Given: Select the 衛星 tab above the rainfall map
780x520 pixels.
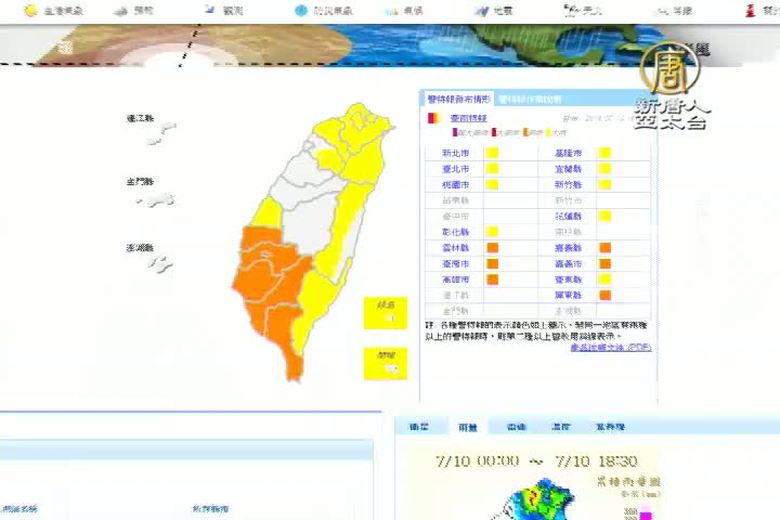Looking at the screenshot, I should tap(418, 427).
